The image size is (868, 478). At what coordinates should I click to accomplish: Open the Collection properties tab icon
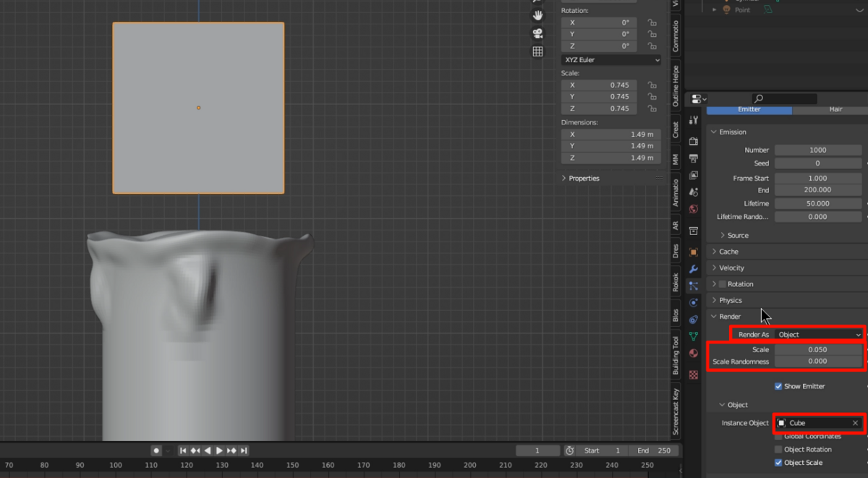point(694,231)
